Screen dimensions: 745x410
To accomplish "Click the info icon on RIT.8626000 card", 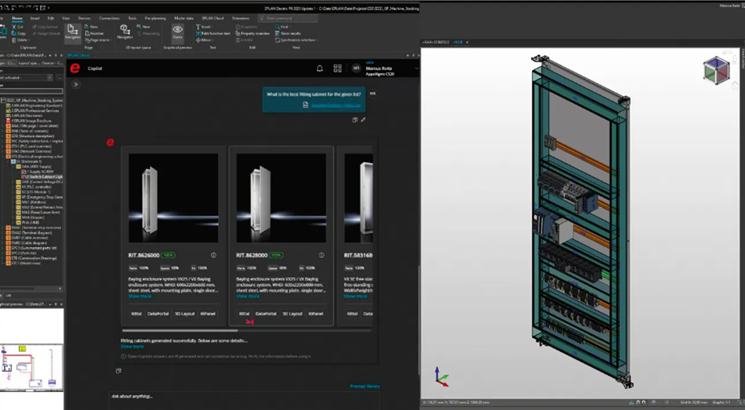I will (213, 255).
